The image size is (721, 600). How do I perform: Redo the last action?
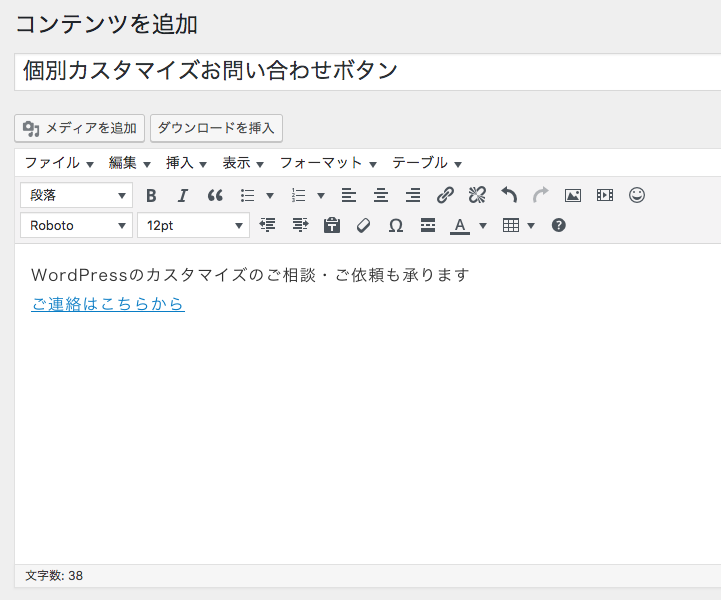pyautogui.click(x=541, y=195)
